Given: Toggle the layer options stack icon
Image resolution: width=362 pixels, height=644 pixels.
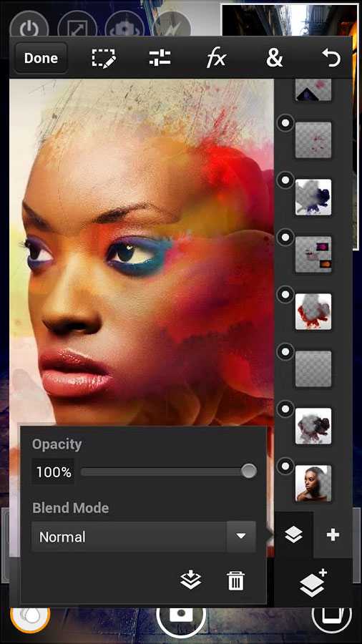Looking at the screenshot, I should click(293, 535).
